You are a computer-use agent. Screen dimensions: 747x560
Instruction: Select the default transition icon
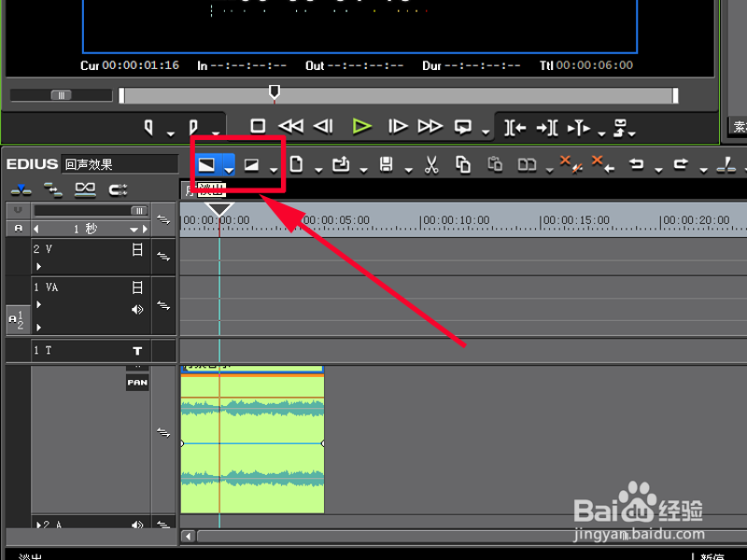pos(206,165)
